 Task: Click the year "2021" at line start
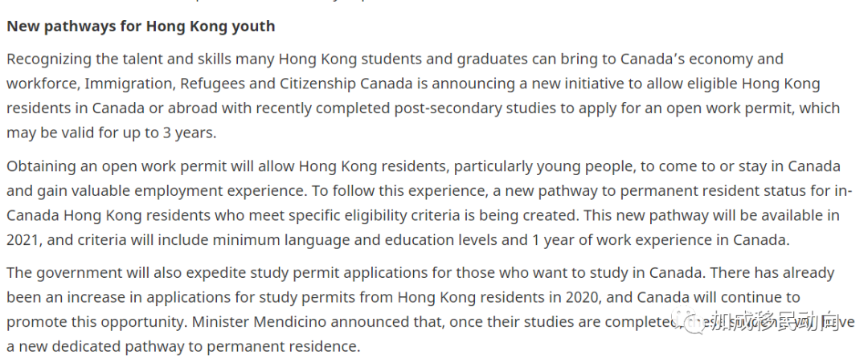[x=22, y=239]
